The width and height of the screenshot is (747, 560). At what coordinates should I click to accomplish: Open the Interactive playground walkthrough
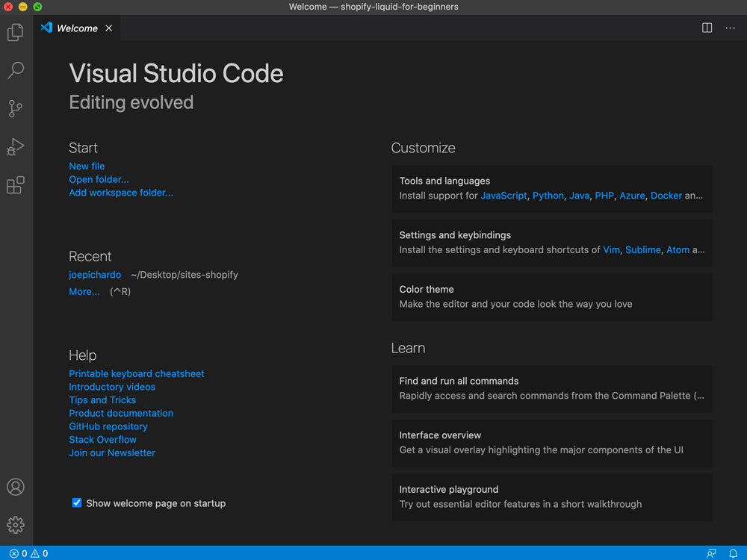coord(551,497)
